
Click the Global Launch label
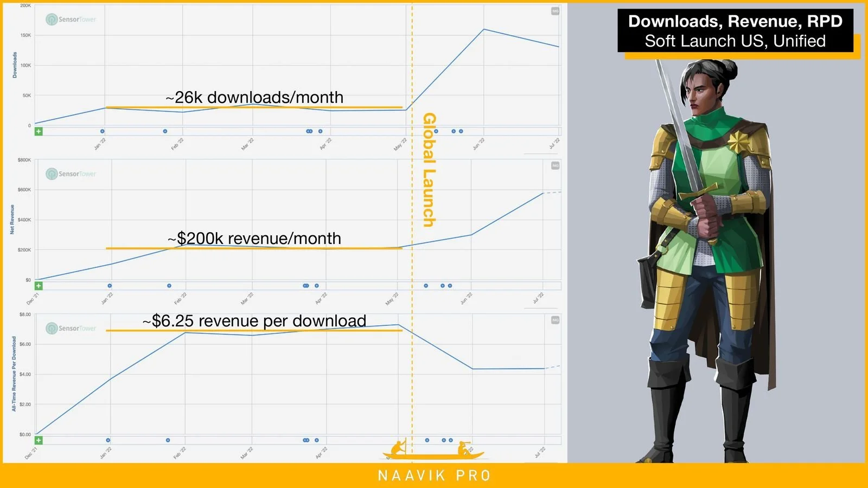pos(429,168)
